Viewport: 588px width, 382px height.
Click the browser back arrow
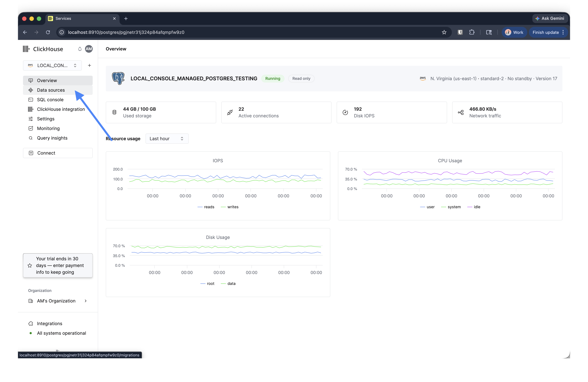[x=25, y=32]
